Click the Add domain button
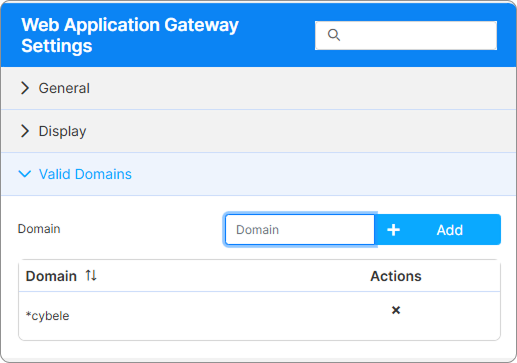This screenshot has width=517, height=363. click(438, 230)
